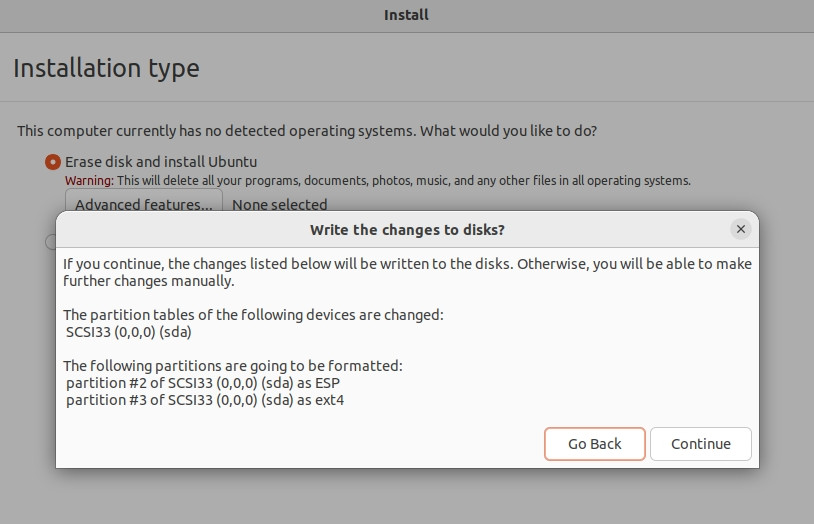Screen dimensions: 814x524
Task: Click the 'Erase disk and install Ubuntu' label text
Action: pyautogui.click(x=161, y=162)
